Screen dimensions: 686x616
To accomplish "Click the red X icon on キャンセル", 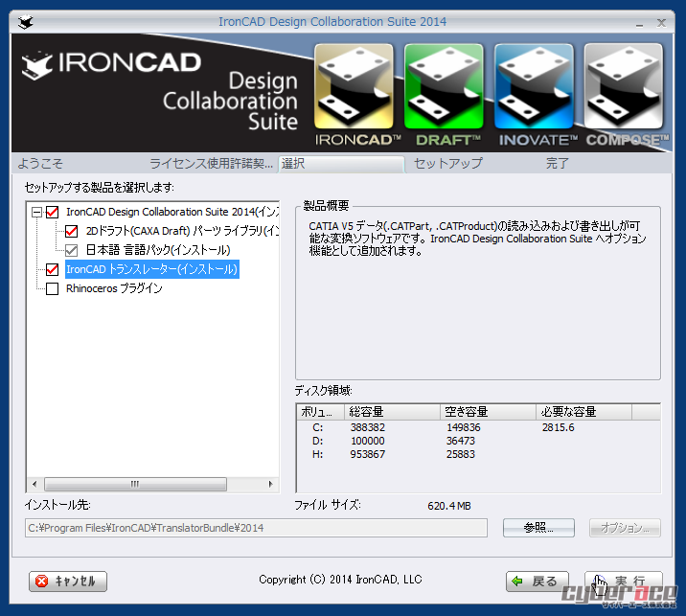I will [42, 582].
